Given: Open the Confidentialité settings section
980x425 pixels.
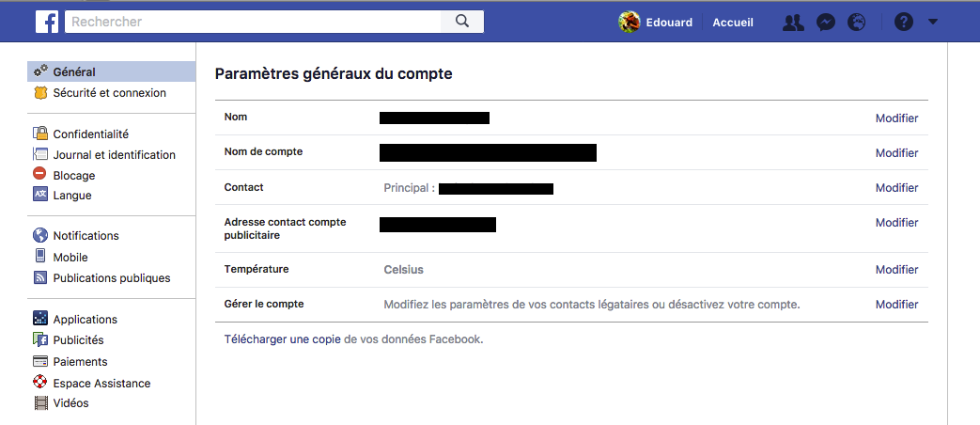Looking at the screenshot, I should click(90, 134).
